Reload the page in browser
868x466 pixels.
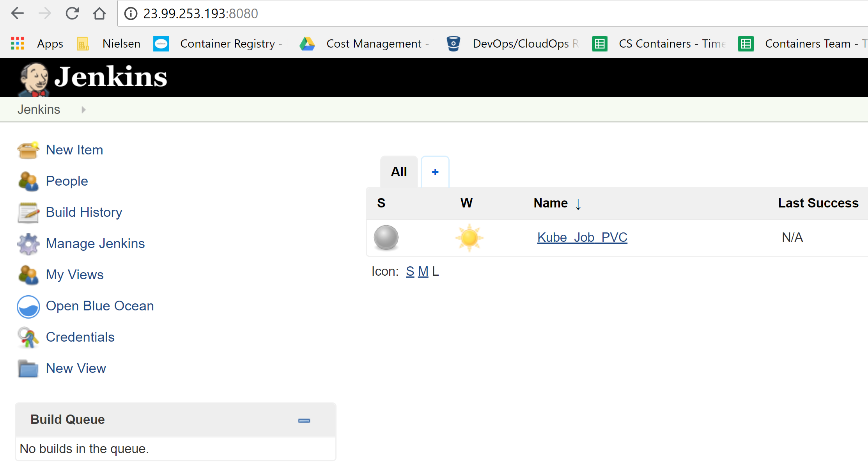click(72, 14)
